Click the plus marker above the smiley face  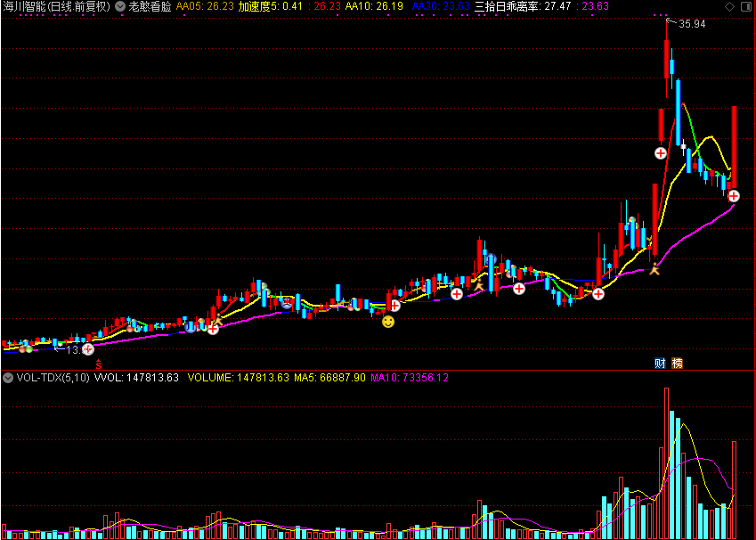pos(394,305)
